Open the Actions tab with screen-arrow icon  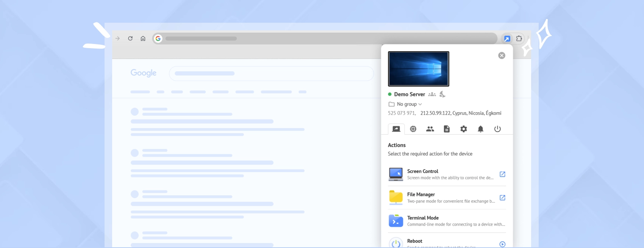pos(396,129)
